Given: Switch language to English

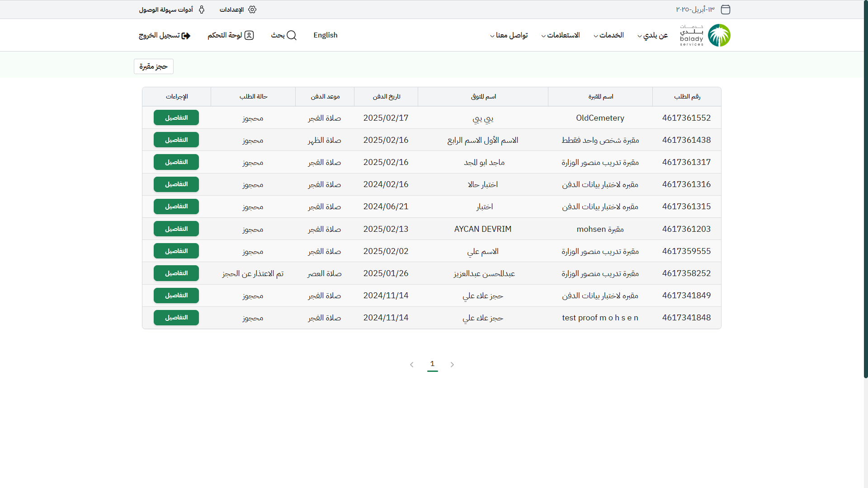Looking at the screenshot, I should (x=325, y=35).
